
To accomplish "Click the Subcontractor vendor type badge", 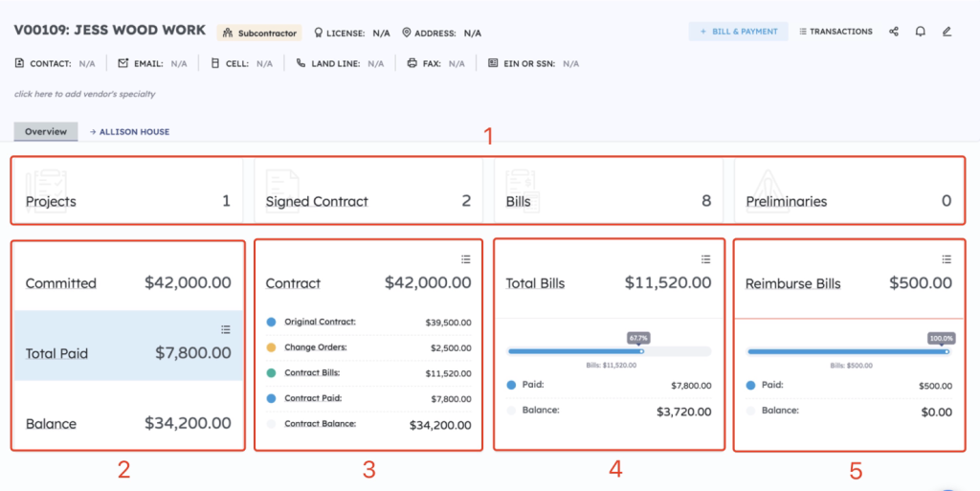I will pyautogui.click(x=259, y=33).
